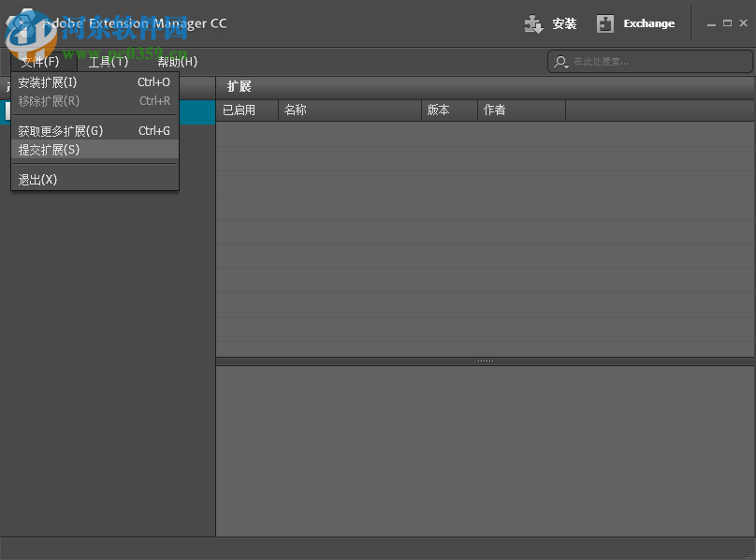Click the empty extension details pane below
Screen dimensions: 756x560
485,449
